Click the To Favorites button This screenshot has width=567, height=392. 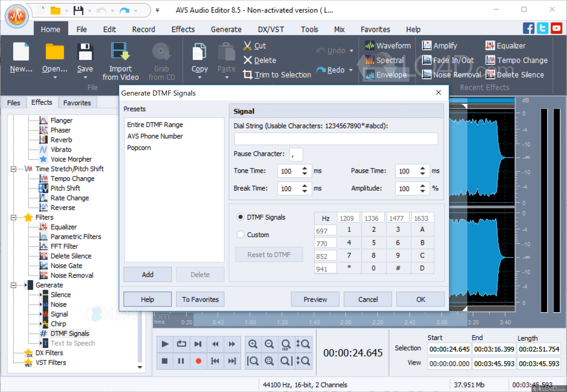(200, 299)
